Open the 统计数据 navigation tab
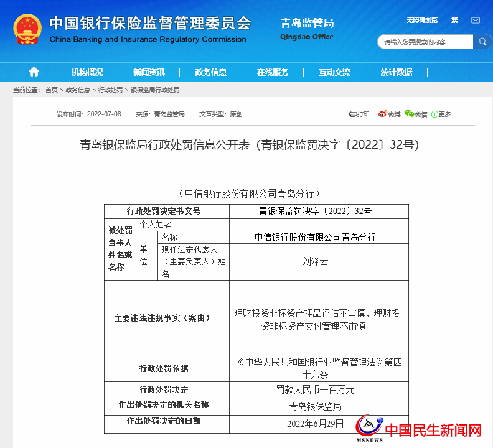 click(x=397, y=72)
